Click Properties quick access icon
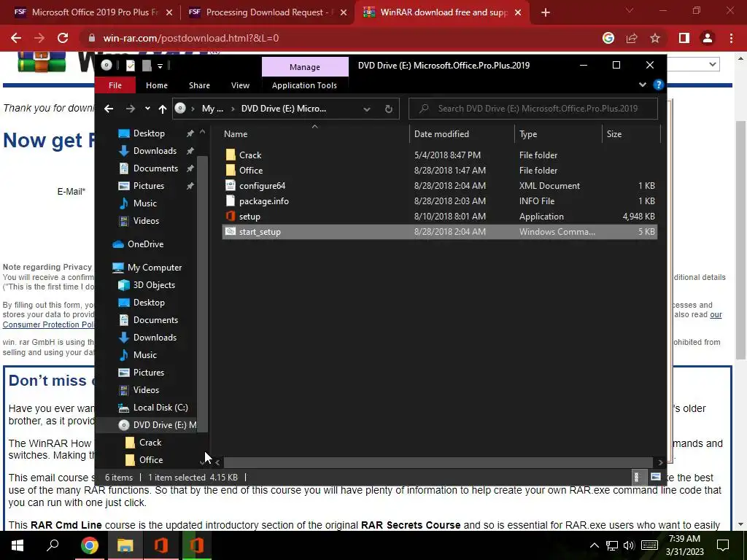This screenshot has height=560, width=747. pos(131,66)
